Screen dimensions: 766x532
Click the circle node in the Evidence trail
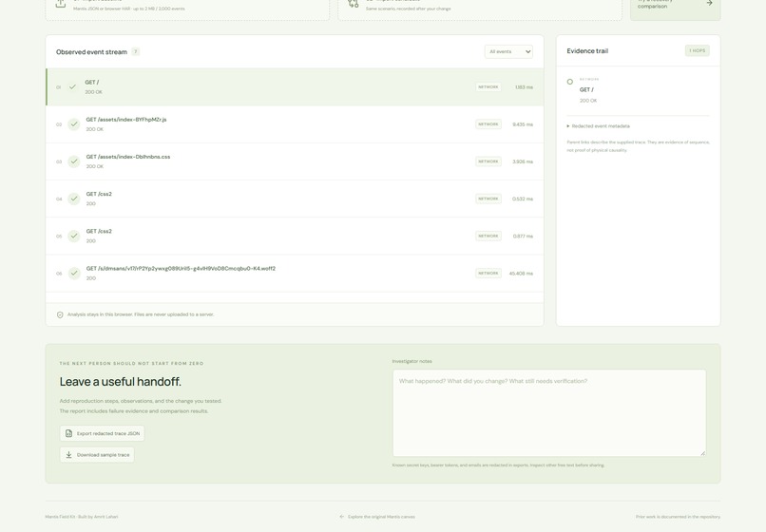(569, 82)
